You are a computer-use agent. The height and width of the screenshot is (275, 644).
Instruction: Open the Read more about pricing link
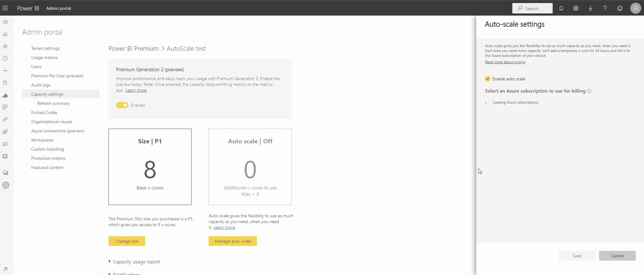point(505,62)
